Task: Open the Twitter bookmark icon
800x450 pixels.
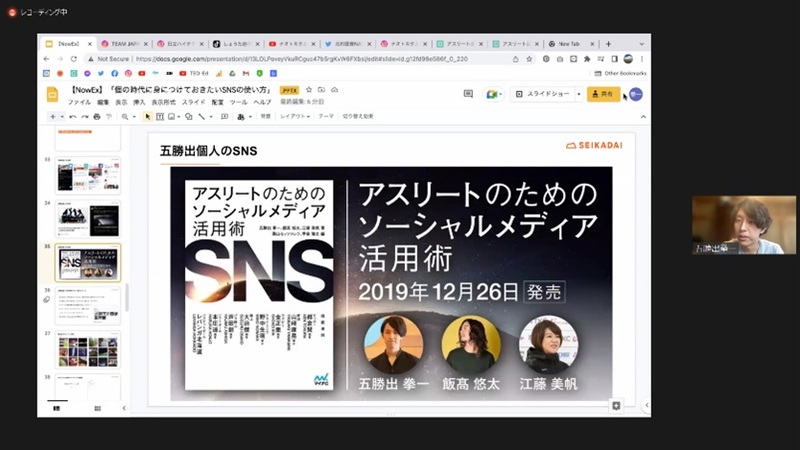Action: coord(101,73)
